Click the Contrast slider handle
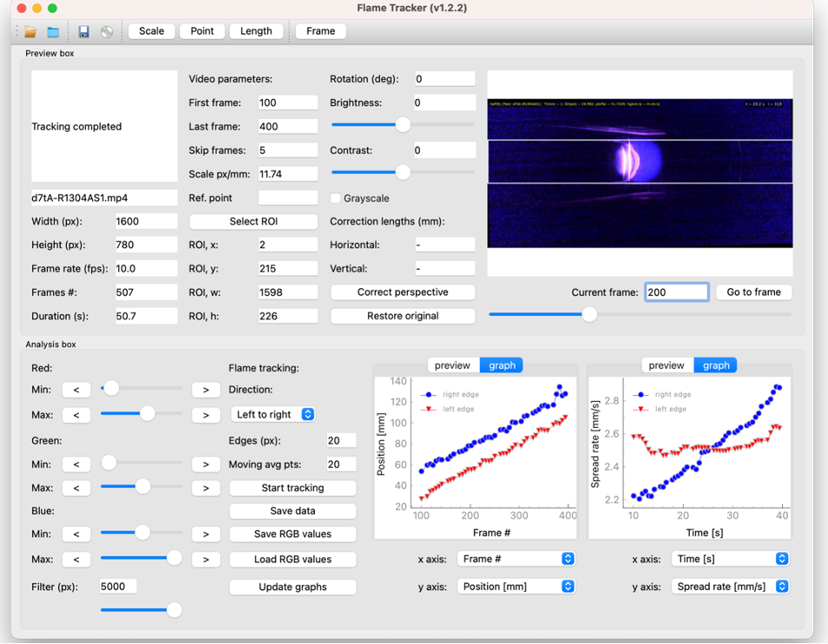The height and width of the screenshot is (644, 828). [403, 172]
